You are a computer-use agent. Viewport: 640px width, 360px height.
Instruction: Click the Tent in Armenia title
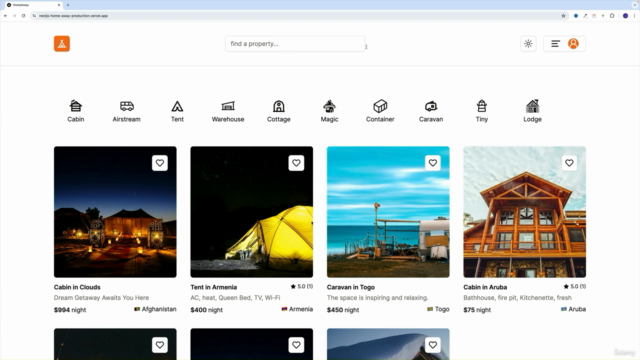point(213,287)
